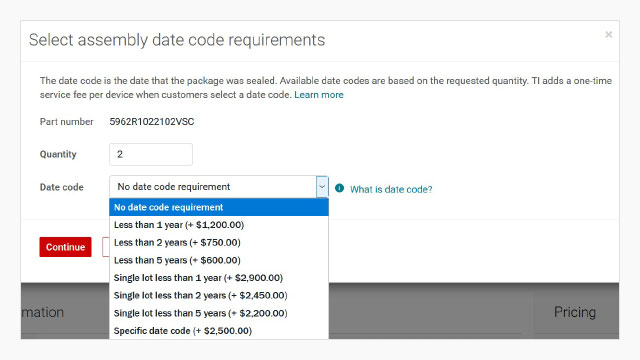Close the date code requirements dialog
640x360 pixels.
point(608,35)
